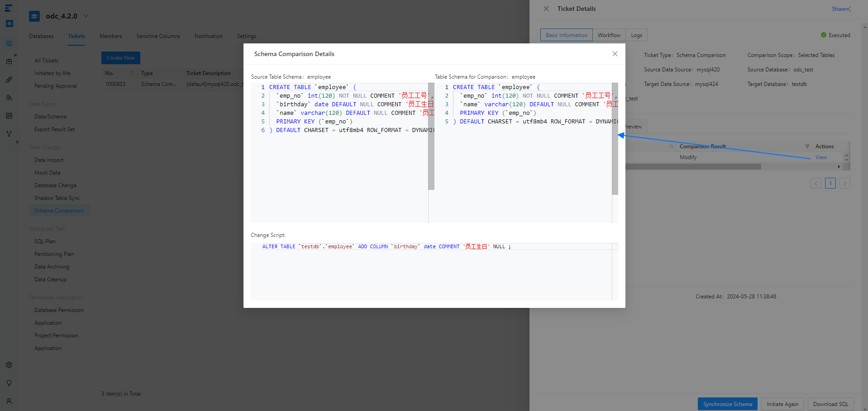Expand the collapsed left sidebar arrow
Screen dimensions: 868x411
tap(18, 142)
